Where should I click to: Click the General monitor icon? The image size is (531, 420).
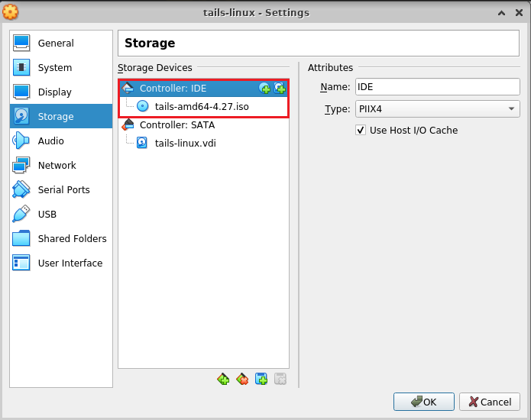click(21, 43)
